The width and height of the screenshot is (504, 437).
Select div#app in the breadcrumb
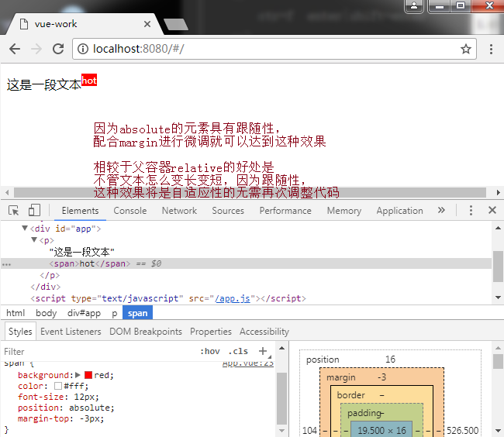click(x=84, y=313)
